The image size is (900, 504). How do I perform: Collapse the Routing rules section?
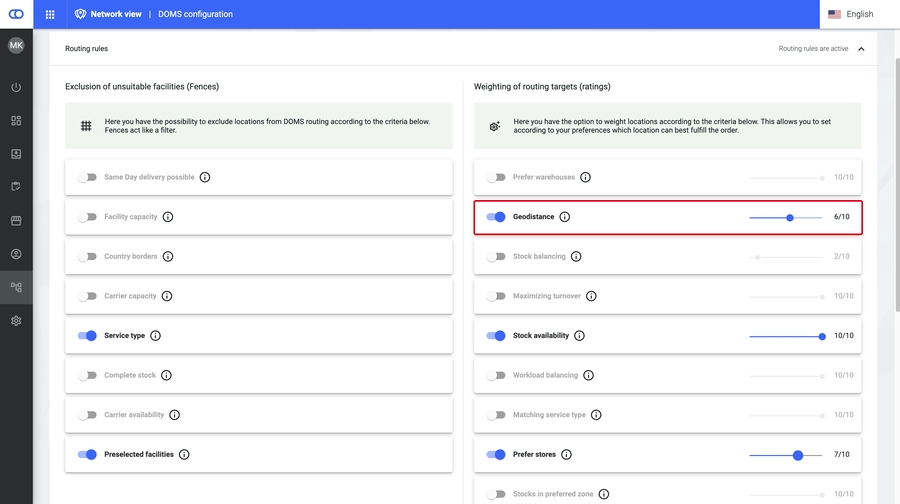click(x=861, y=49)
